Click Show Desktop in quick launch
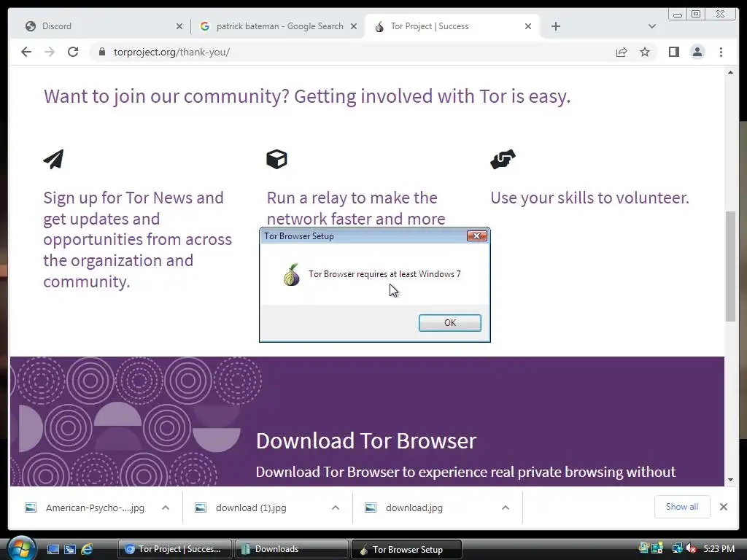 coord(53,549)
